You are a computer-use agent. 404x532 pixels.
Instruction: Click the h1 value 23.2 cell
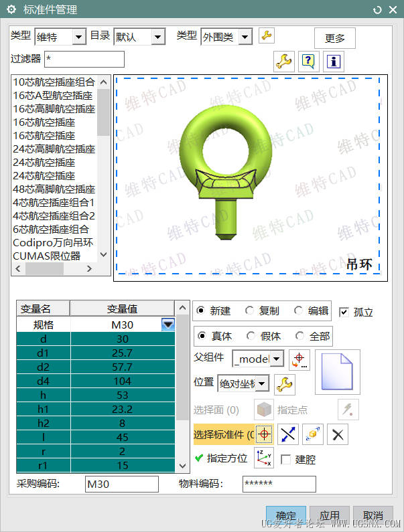[123, 409]
